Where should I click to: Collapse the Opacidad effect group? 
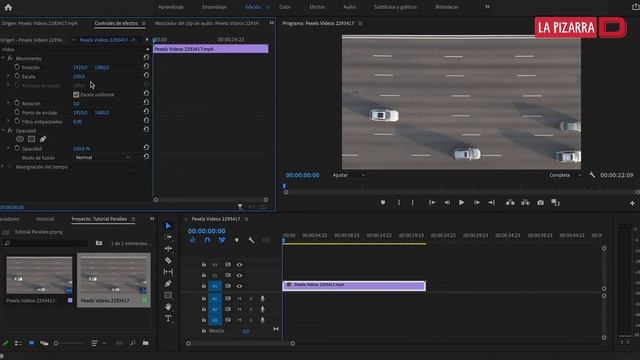[3, 131]
